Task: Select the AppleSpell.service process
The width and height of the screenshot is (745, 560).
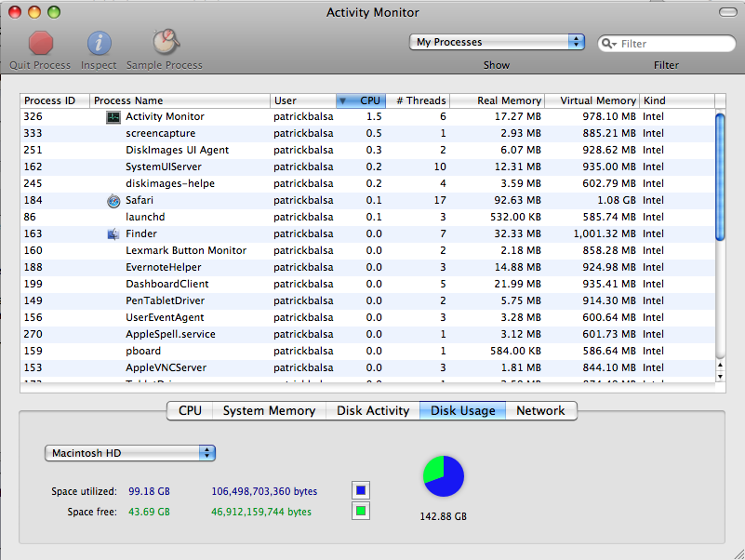Action: coord(367,334)
